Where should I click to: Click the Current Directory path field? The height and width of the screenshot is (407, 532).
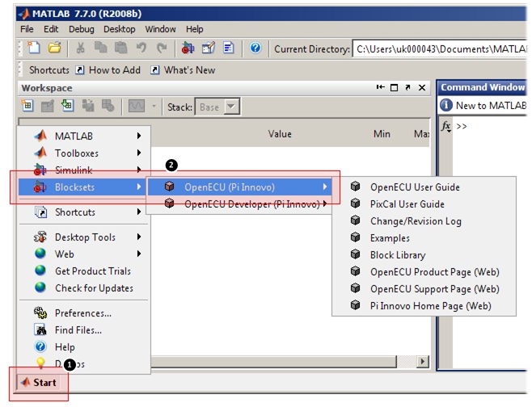[x=440, y=49]
